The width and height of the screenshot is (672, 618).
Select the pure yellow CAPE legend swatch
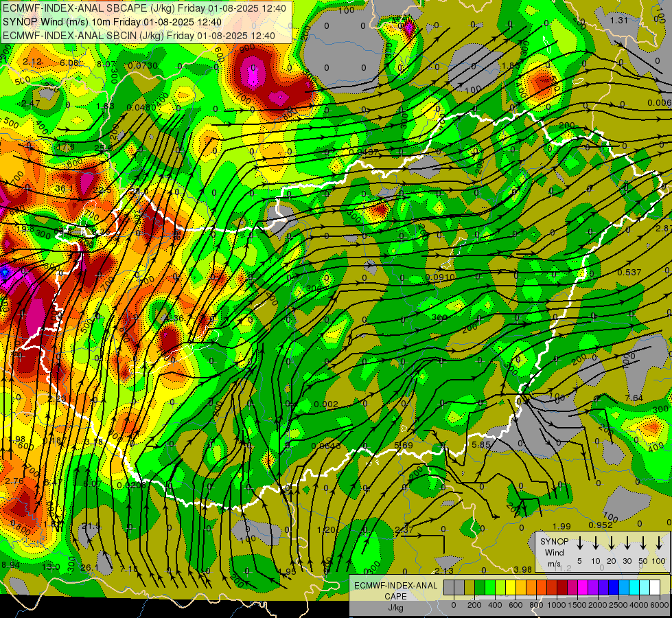(511, 588)
